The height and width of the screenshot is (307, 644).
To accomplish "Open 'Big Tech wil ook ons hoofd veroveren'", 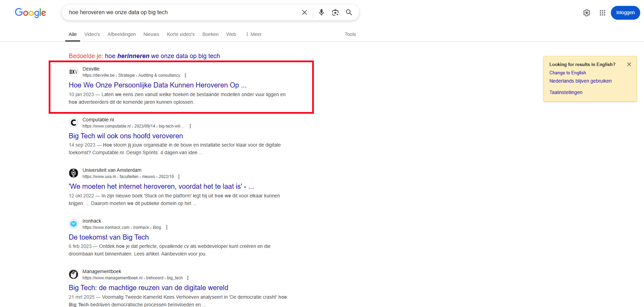I will pyautogui.click(x=126, y=136).
